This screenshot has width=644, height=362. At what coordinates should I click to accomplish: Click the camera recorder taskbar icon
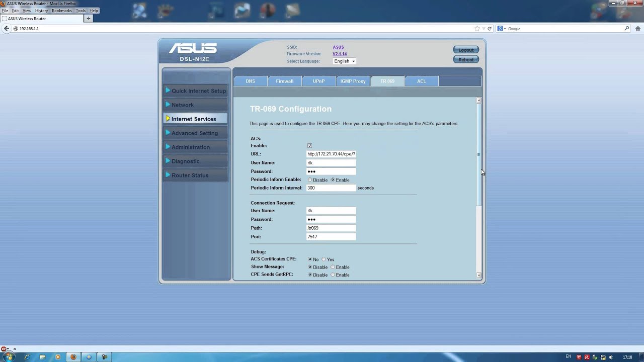[105, 357]
